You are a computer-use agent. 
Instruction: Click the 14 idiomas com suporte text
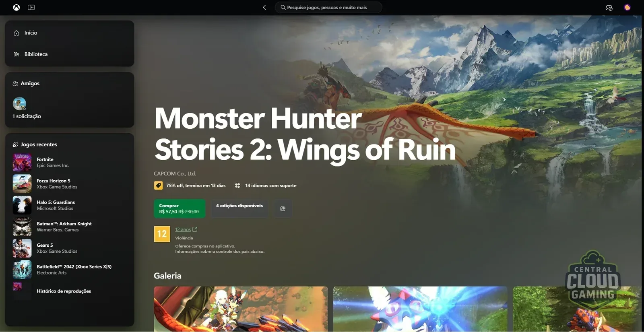point(271,186)
